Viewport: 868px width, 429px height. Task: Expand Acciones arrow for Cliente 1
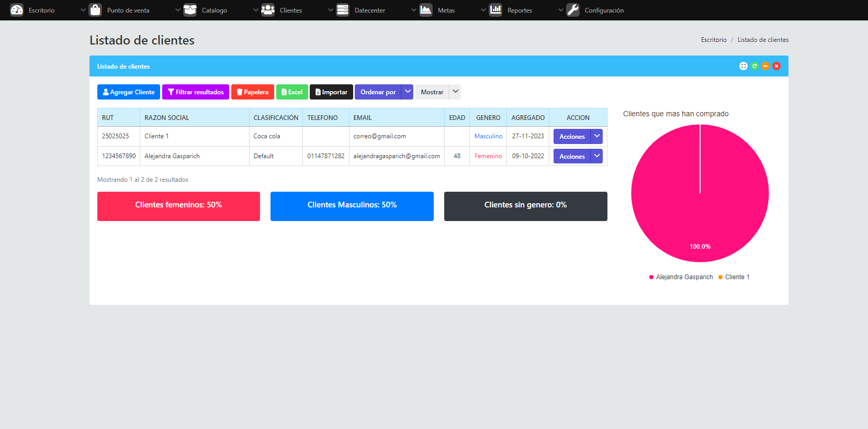point(596,136)
